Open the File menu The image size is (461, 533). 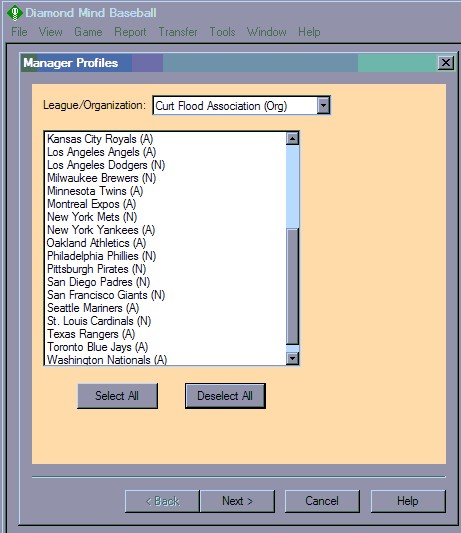click(x=19, y=32)
